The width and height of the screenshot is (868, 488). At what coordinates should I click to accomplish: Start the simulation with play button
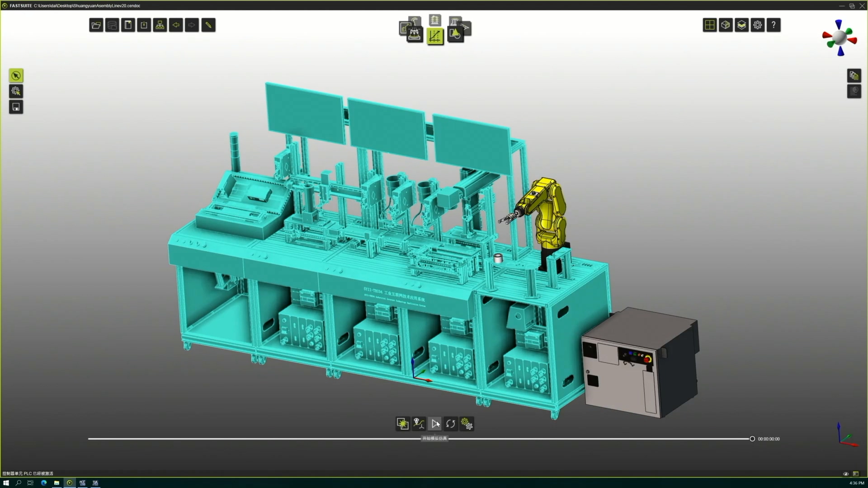coord(435,424)
